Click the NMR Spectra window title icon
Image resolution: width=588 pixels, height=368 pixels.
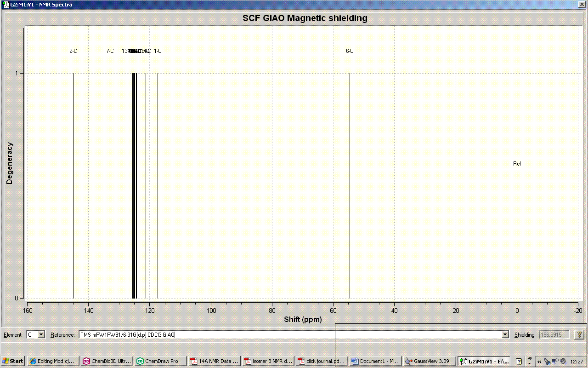tap(6, 5)
